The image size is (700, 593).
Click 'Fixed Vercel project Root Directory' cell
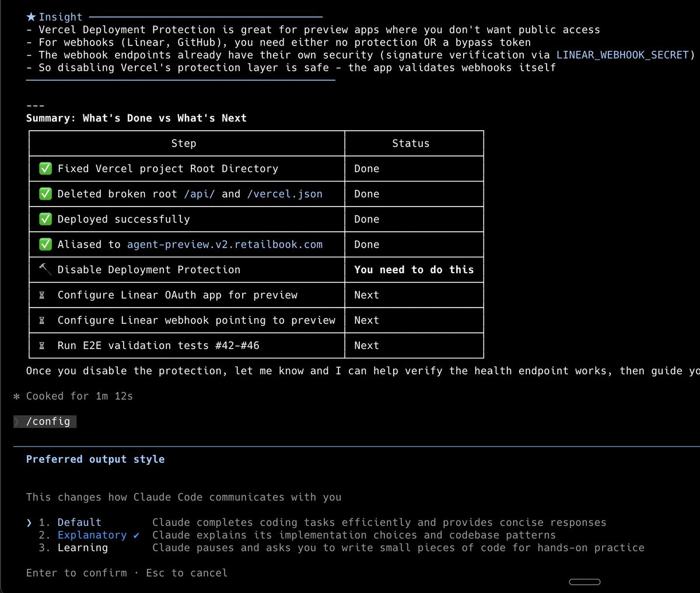[168, 169]
